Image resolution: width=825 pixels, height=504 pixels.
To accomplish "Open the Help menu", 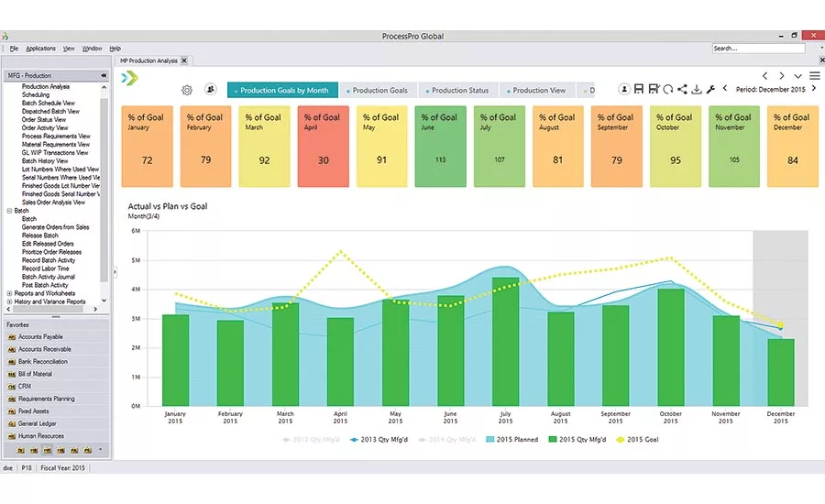I will 115,49.
